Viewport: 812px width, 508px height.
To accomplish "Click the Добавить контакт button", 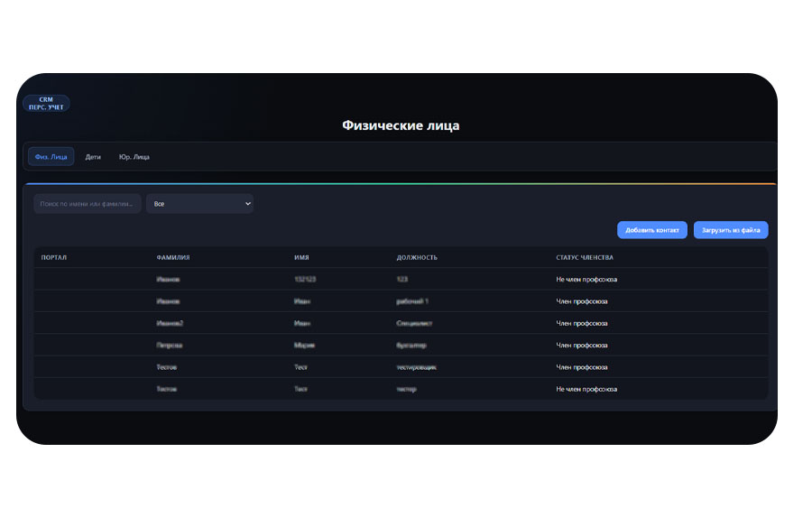I will (x=652, y=230).
